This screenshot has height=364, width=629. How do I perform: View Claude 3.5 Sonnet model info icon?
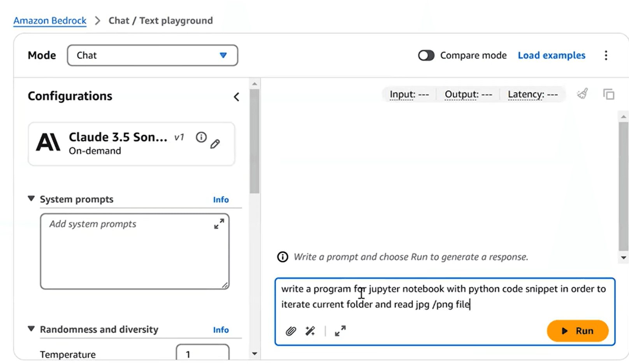pyautogui.click(x=201, y=137)
